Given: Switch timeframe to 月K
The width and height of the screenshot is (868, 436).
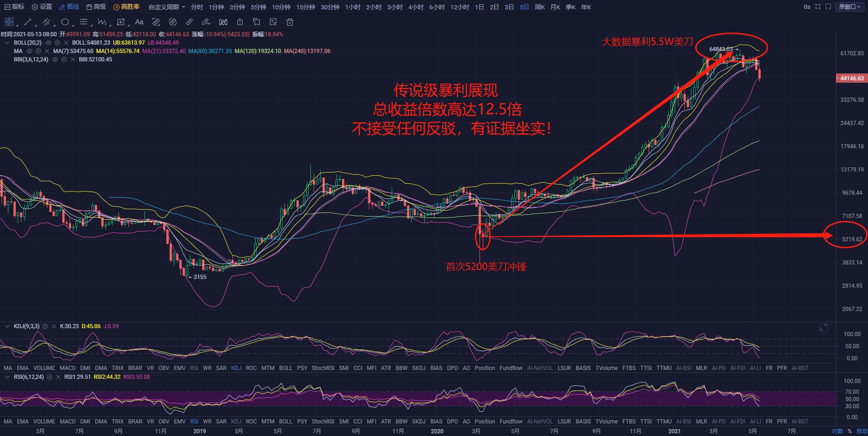Looking at the screenshot, I should [555, 7].
